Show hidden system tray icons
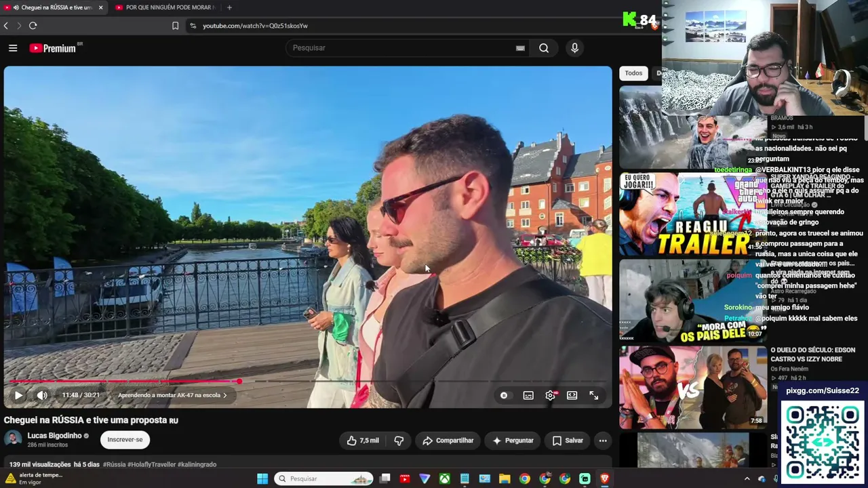Viewport: 868px width, 488px height. [x=747, y=479]
